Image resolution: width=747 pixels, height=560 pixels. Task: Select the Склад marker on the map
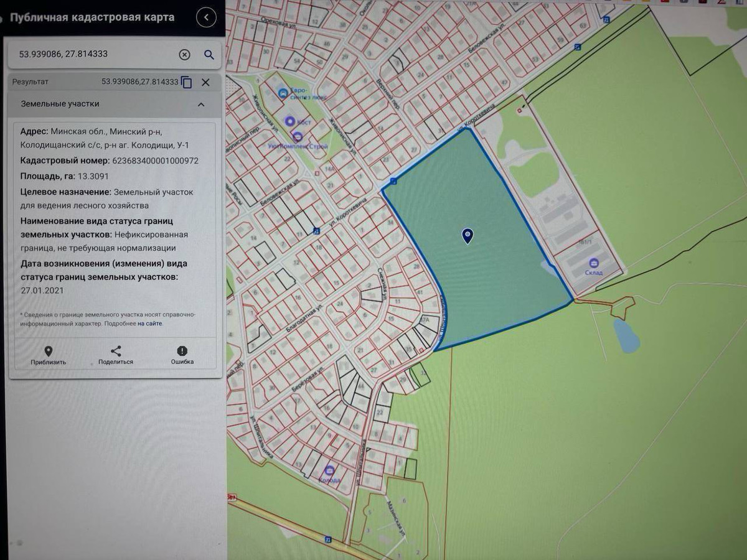(x=594, y=263)
